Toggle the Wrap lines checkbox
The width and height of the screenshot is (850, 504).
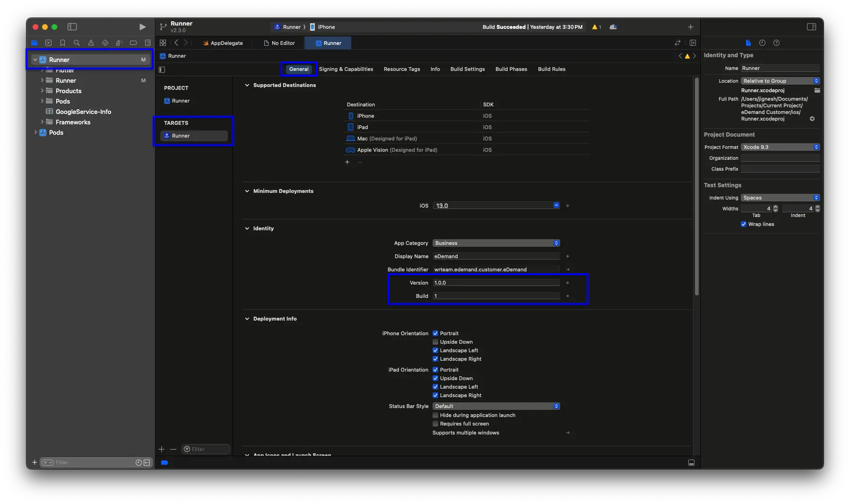[x=744, y=224]
